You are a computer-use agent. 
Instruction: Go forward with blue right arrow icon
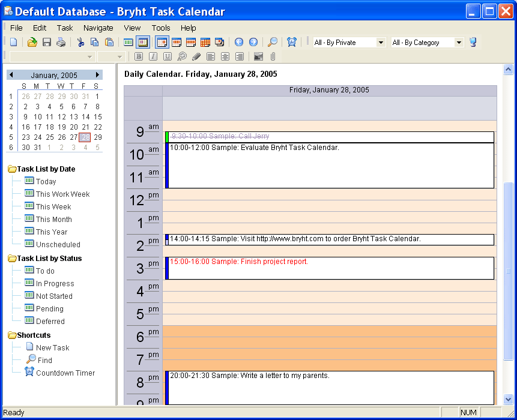253,42
